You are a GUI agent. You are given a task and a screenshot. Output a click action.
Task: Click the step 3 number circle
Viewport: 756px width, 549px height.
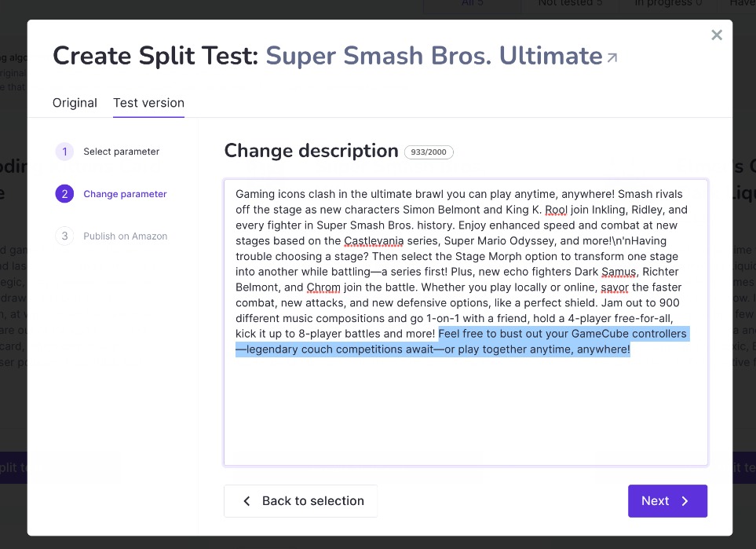click(x=64, y=236)
